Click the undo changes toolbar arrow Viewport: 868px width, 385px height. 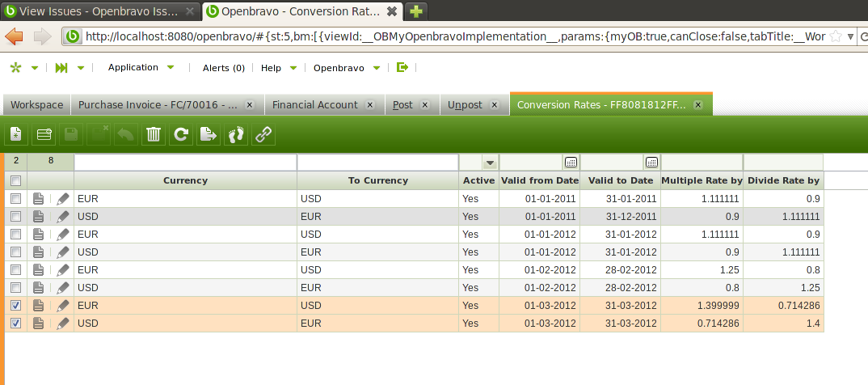[x=125, y=134]
